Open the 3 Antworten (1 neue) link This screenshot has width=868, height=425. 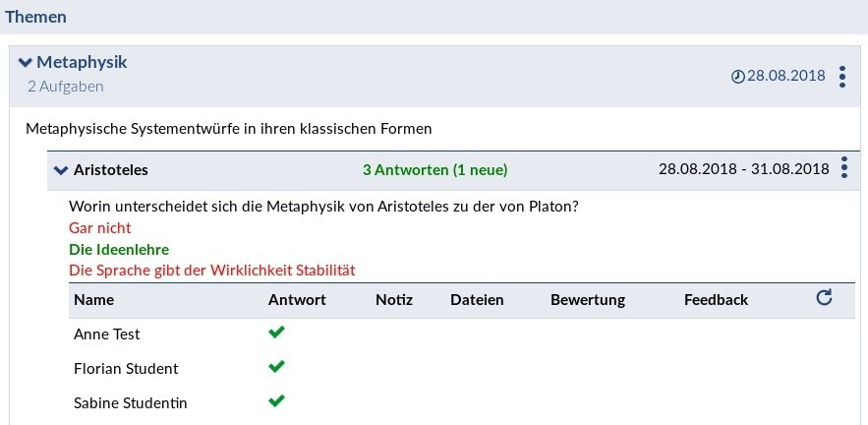(x=434, y=170)
